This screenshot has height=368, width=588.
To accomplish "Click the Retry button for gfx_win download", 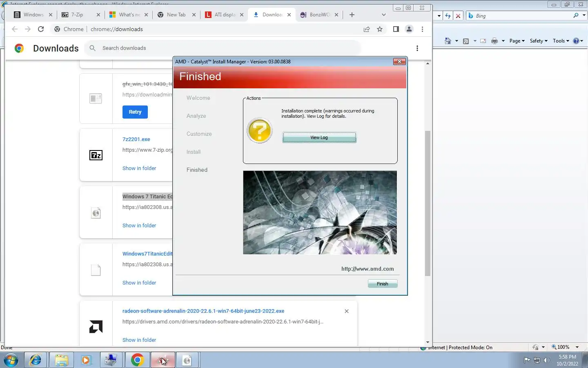I will (135, 112).
